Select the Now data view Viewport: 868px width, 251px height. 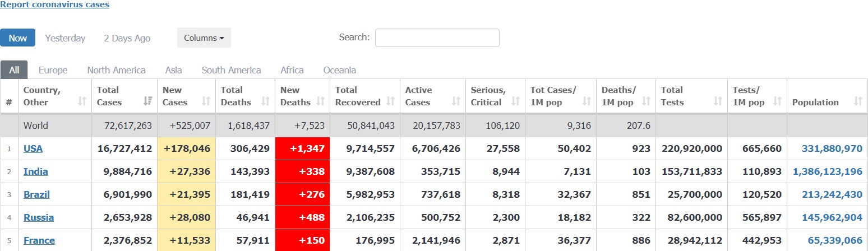pyautogui.click(x=17, y=38)
